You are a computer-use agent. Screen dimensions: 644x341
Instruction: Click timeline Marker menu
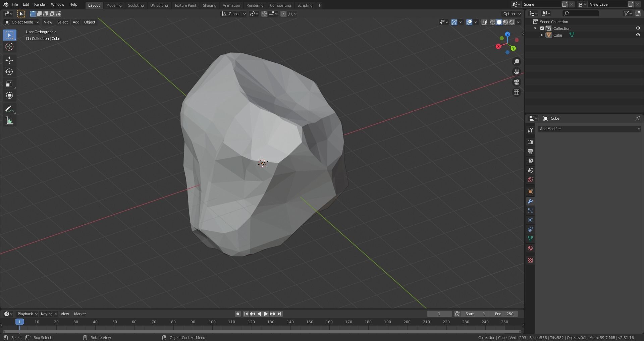80,314
